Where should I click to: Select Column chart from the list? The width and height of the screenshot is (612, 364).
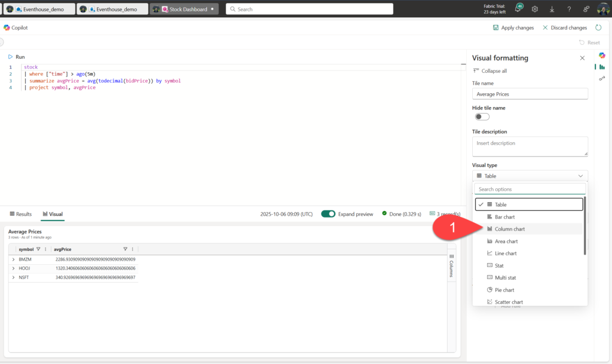(x=509, y=229)
